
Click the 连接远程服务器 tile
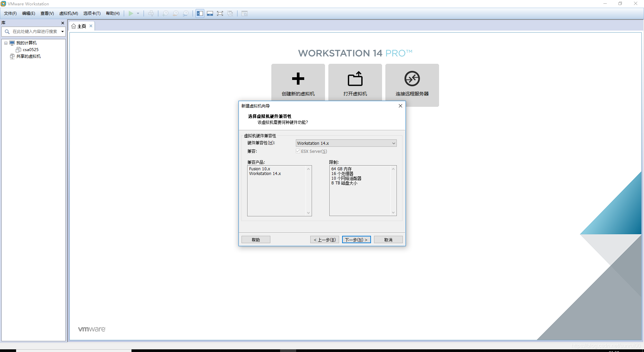[412, 85]
